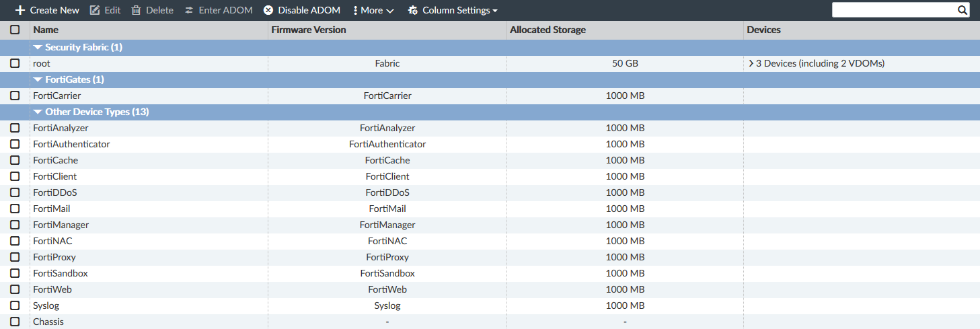This screenshot has height=329, width=980.
Task: Click the Column Settings gear icon
Action: coord(412,10)
